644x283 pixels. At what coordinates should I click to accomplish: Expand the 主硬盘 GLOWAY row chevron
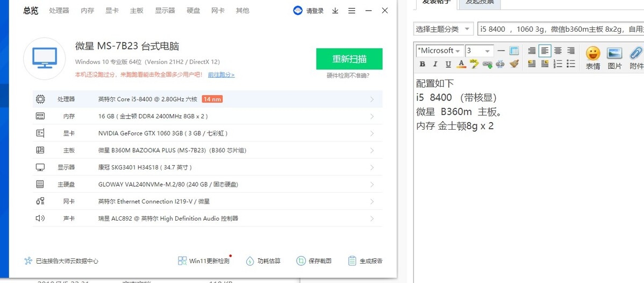(371, 185)
